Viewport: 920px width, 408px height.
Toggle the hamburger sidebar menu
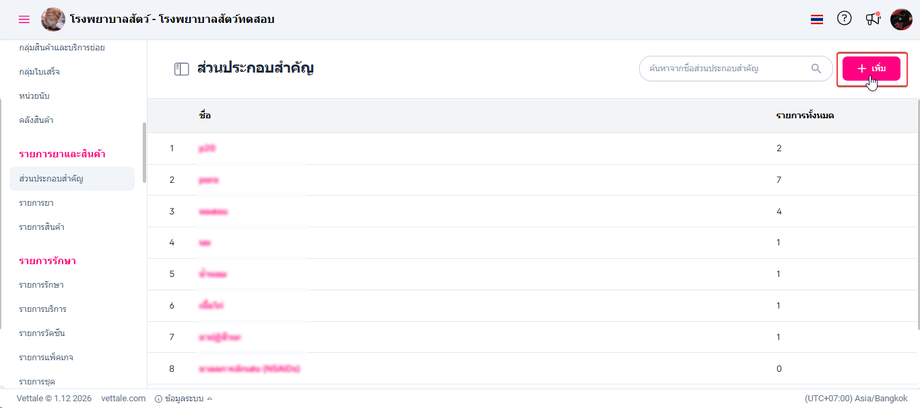tap(24, 19)
